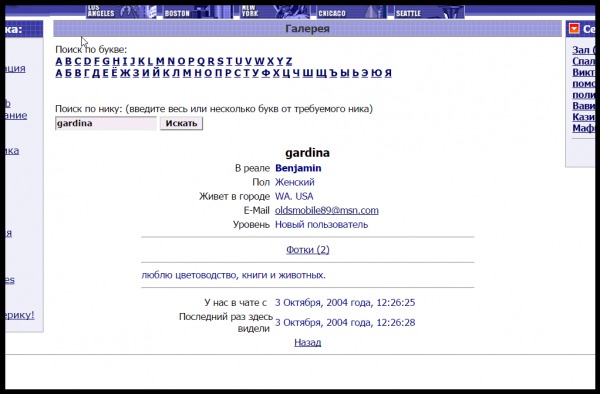Viewport: 600px width, 394px height.
Task: Open the Chicago city banner
Action: click(x=352, y=12)
